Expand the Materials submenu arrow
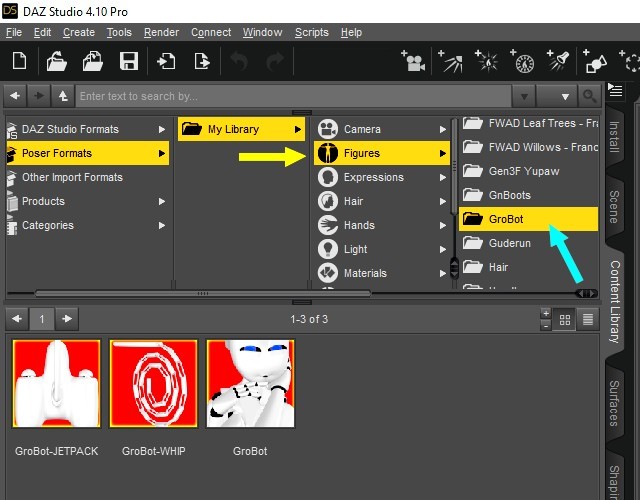 coord(443,273)
